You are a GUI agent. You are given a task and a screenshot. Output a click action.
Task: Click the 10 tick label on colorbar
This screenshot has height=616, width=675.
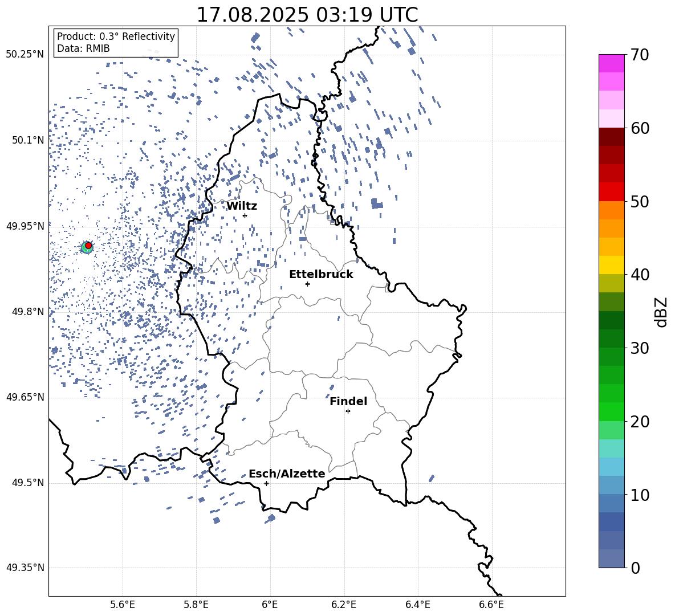(x=640, y=495)
